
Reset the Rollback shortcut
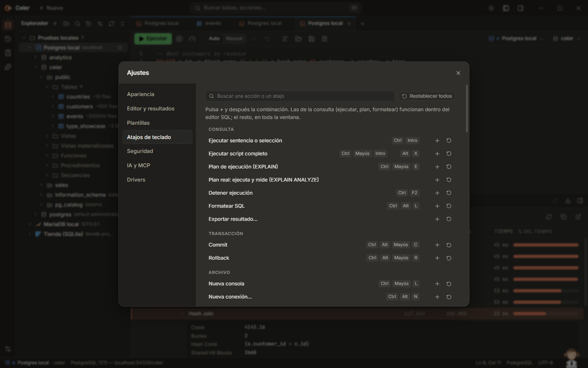(x=449, y=258)
